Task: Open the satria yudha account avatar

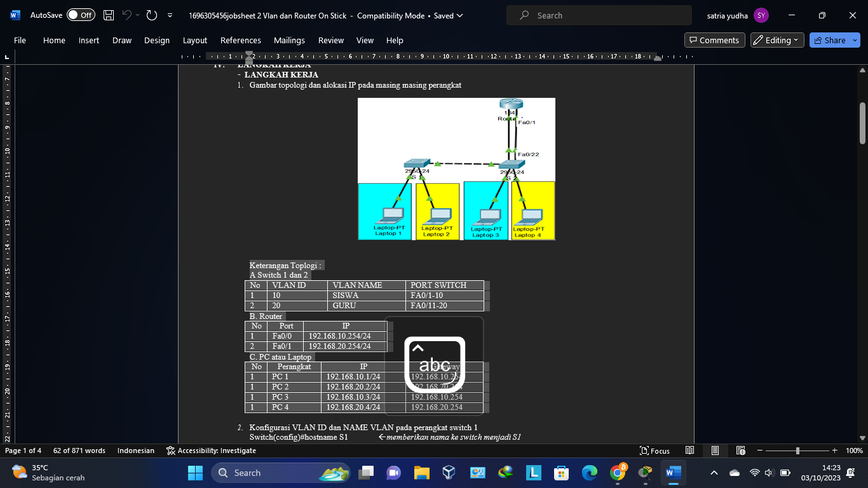Action: tap(761, 15)
